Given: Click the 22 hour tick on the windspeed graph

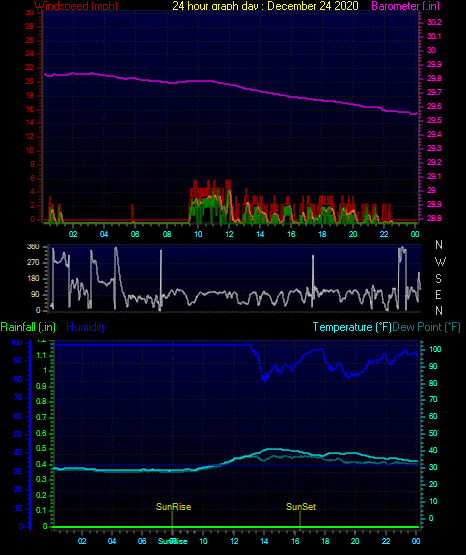Looking at the screenshot, I should pos(384,234).
